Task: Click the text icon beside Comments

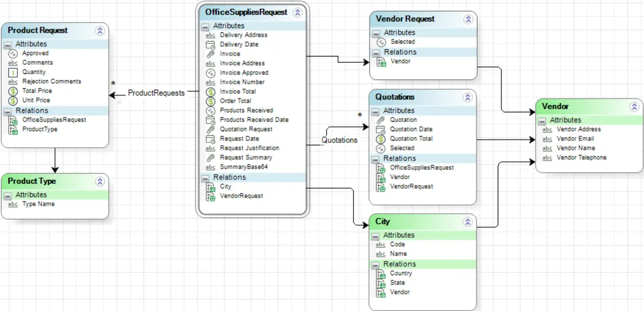Action: click(x=13, y=63)
